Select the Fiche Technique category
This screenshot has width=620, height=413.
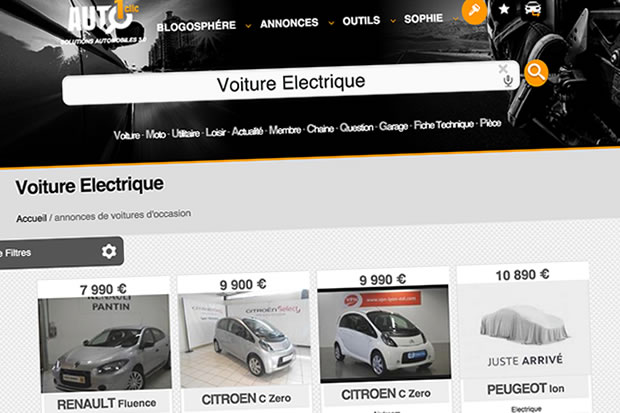[x=444, y=125]
